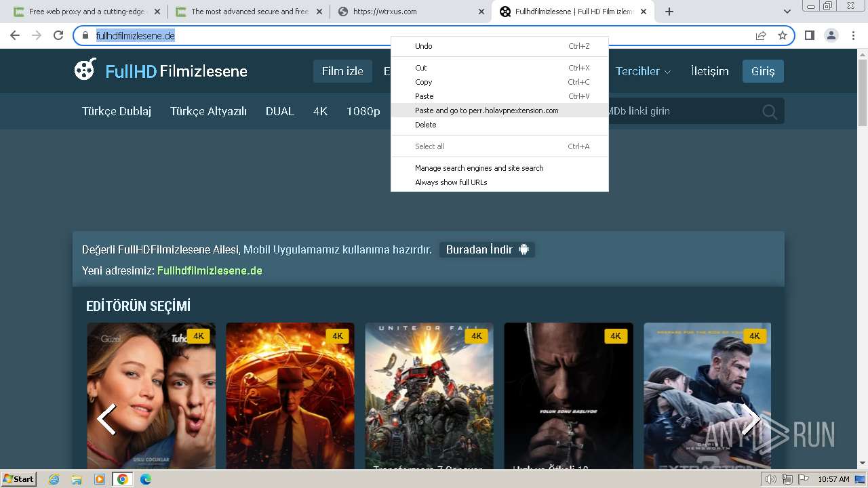868x488 pixels.
Task: Open Microsoft Edge from taskbar
Action: point(145,479)
